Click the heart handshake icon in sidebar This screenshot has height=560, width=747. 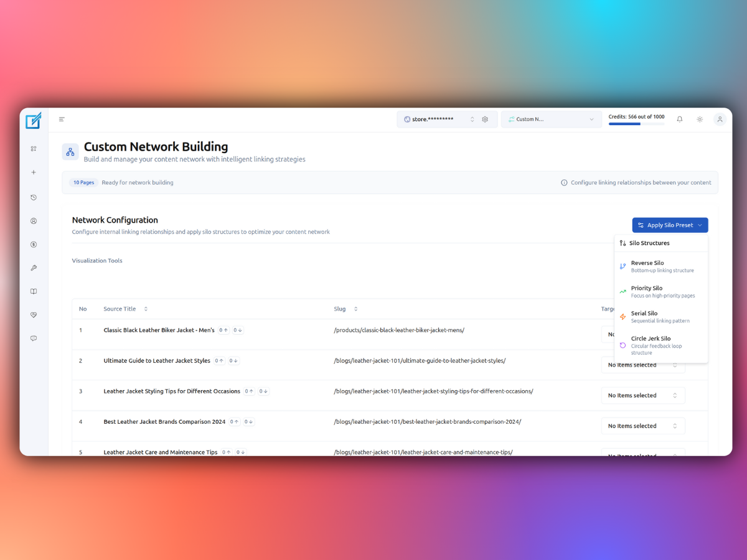[x=34, y=315]
